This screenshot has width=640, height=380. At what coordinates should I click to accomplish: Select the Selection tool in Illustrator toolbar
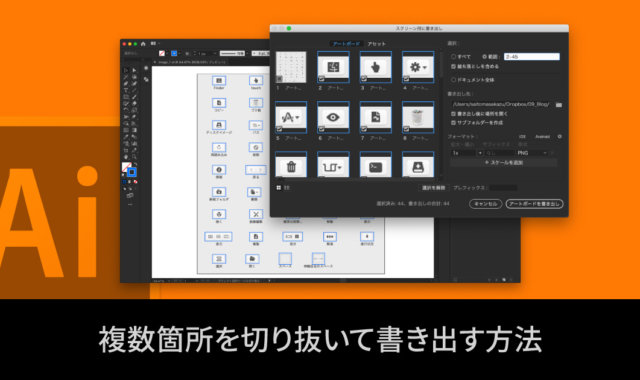126,70
